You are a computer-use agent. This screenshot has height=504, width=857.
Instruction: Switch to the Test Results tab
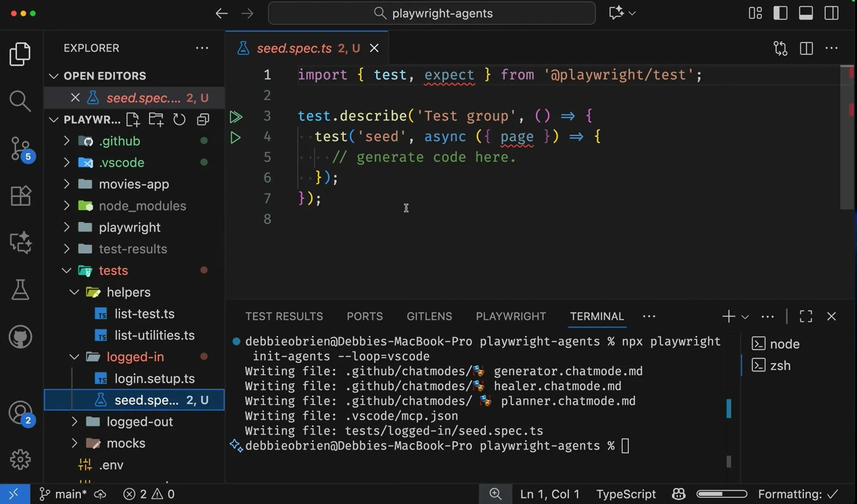point(284,316)
